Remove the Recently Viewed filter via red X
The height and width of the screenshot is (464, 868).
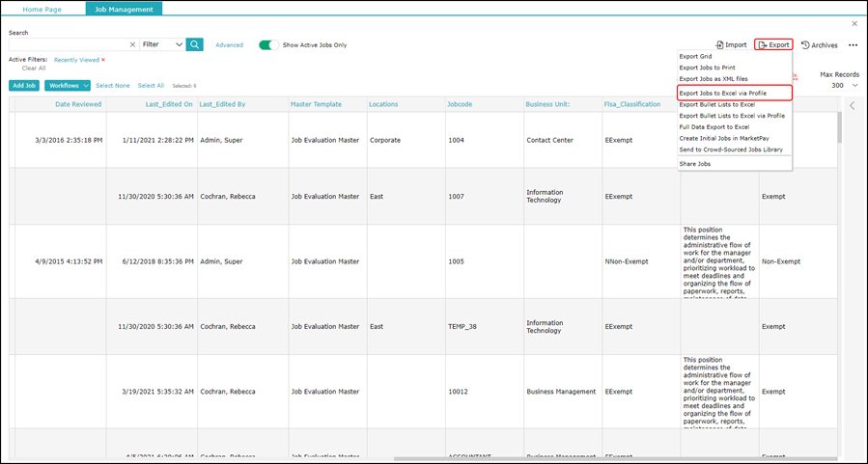(x=103, y=60)
